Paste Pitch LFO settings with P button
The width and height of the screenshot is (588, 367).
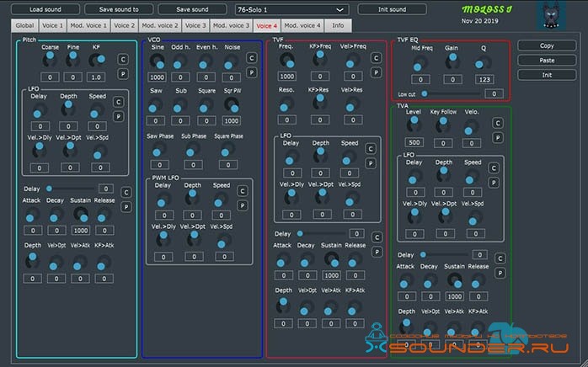[x=119, y=117]
